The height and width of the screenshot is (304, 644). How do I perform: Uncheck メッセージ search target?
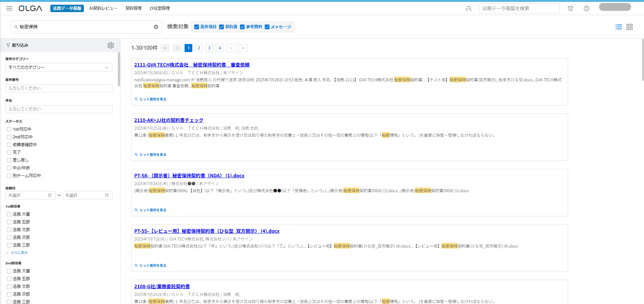click(267, 27)
